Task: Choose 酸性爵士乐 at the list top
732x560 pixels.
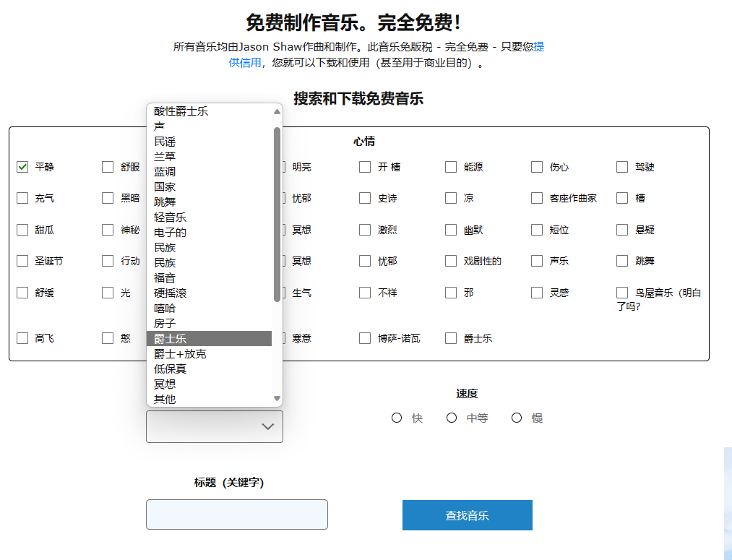Action: [209, 111]
